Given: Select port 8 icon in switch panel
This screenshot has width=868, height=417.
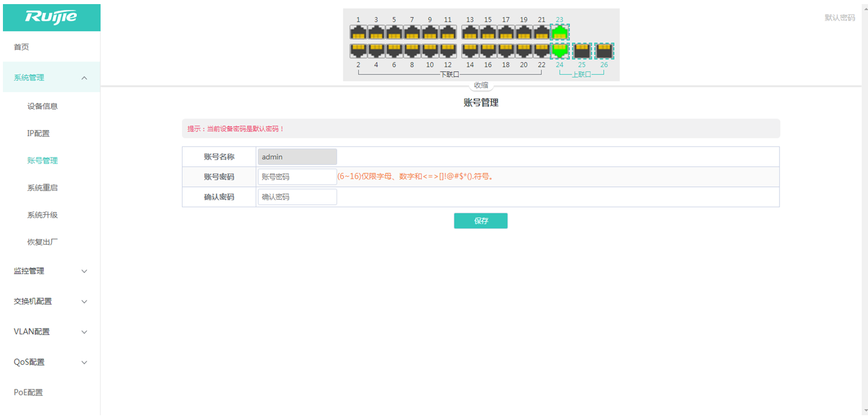Looking at the screenshot, I should (412, 51).
